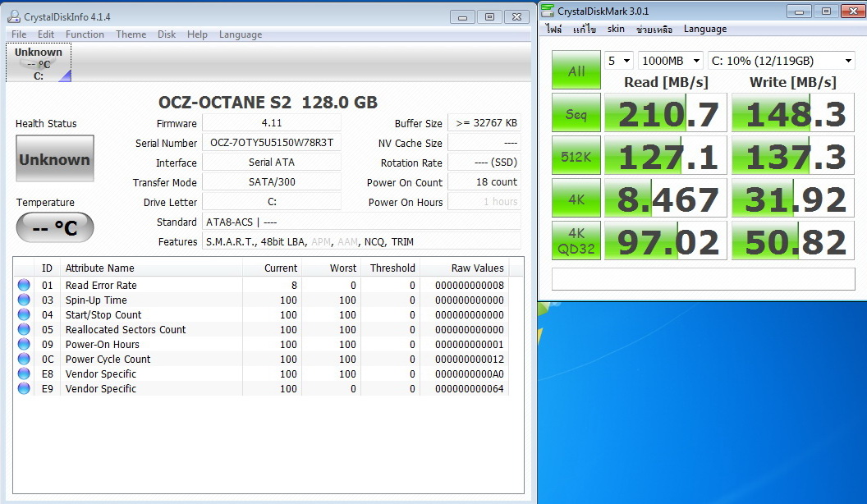
Task: Click the Unknown health status button
Action: click(x=55, y=158)
